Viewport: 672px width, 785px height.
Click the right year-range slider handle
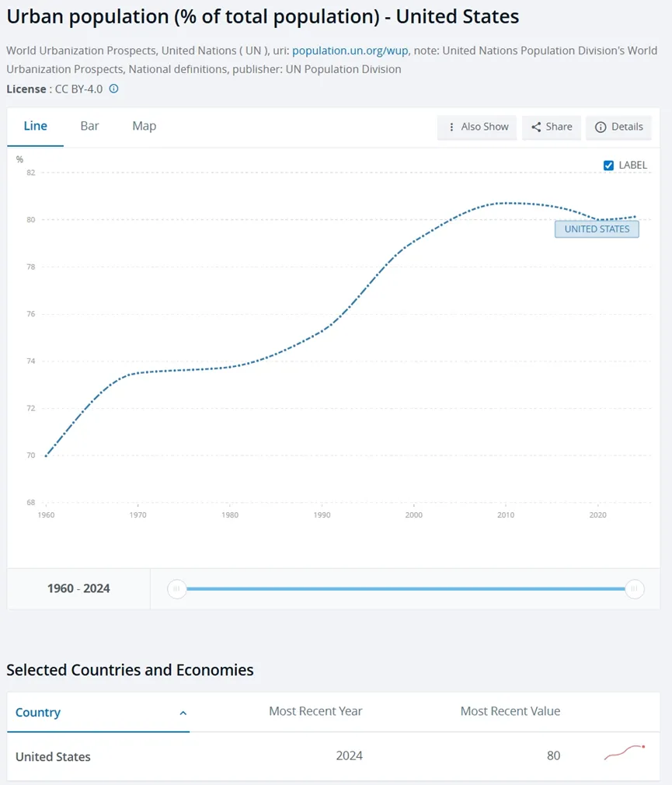(635, 589)
